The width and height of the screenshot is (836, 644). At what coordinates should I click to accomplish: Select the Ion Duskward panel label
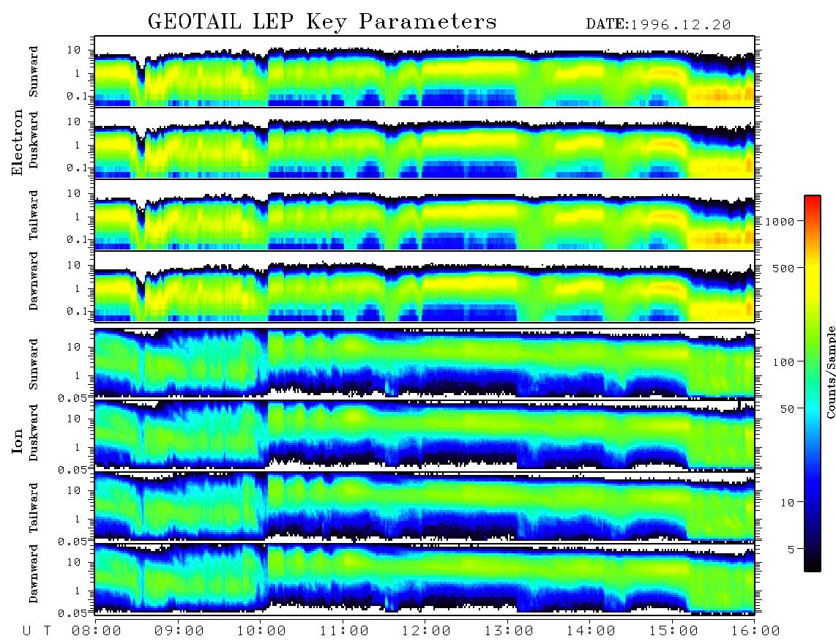pyautogui.click(x=34, y=433)
